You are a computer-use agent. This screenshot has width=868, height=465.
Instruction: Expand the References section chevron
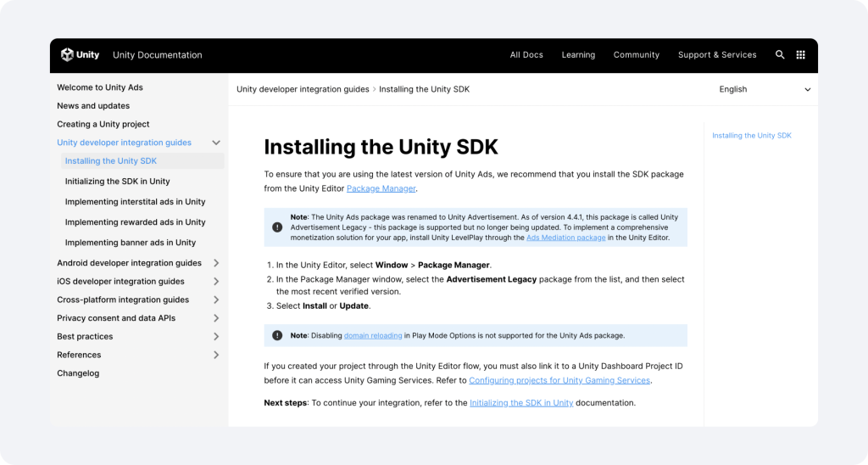click(x=216, y=355)
